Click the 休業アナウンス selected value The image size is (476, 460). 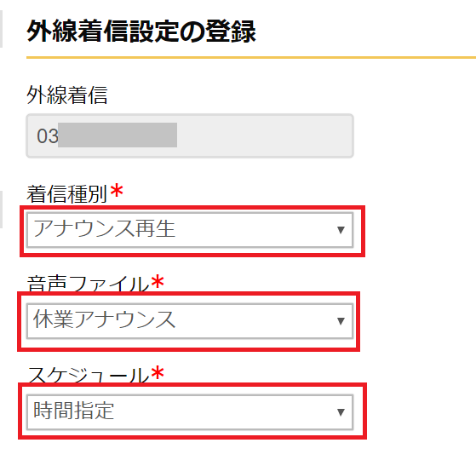[104, 319]
